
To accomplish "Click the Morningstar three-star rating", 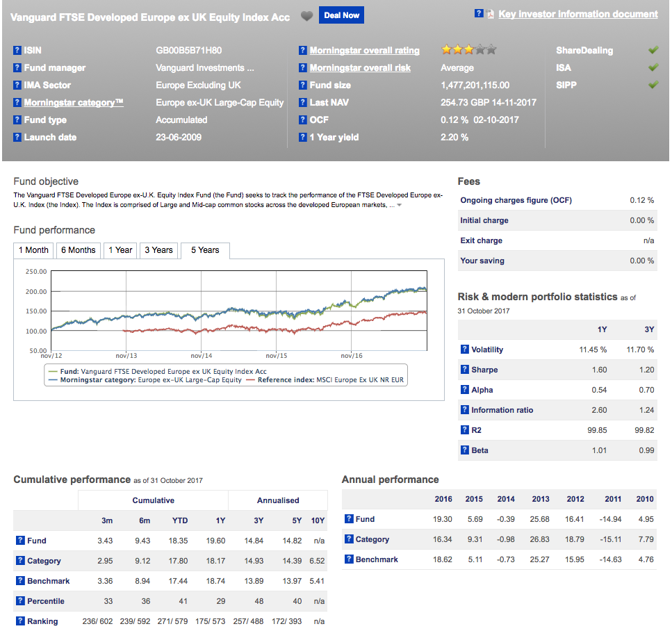I will [x=468, y=50].
